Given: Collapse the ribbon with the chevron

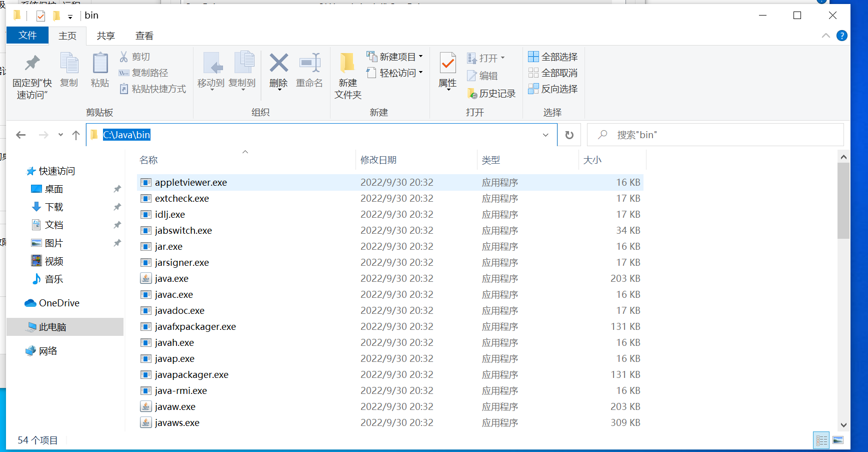Looking at the screenshot, I should click(x=826, y=36).
